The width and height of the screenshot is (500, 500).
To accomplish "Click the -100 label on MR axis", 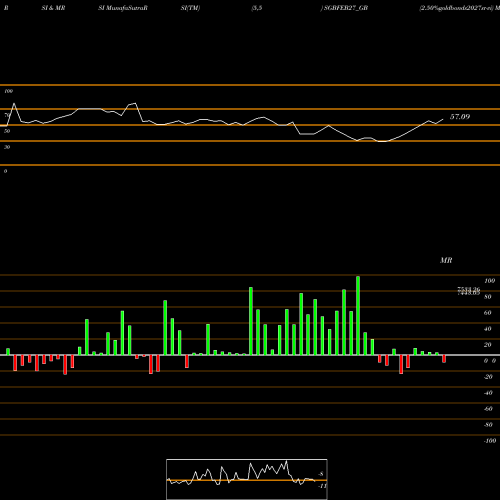I will coord(490,441).
